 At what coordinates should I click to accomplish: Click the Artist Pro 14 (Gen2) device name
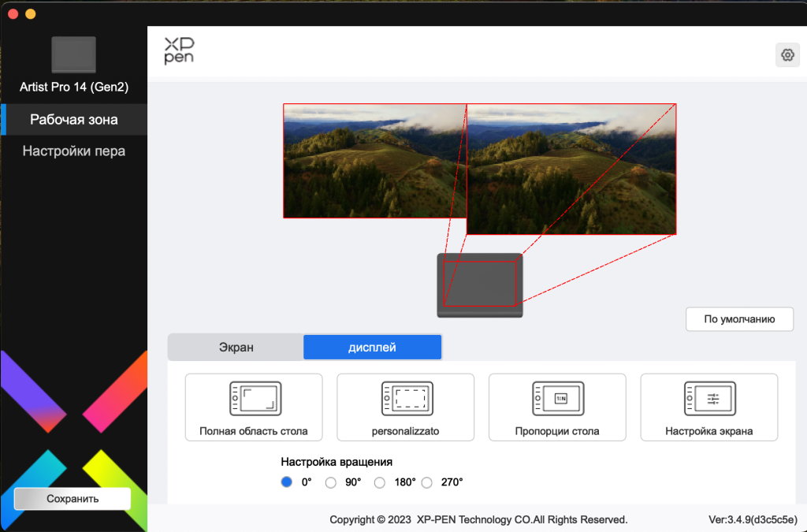74,87
